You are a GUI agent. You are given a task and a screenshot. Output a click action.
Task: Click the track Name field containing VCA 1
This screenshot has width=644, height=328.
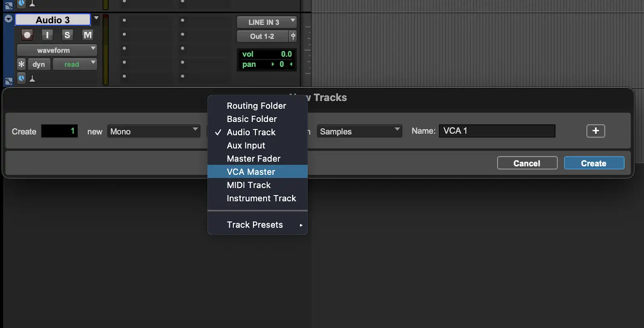(x=497, y=131)
